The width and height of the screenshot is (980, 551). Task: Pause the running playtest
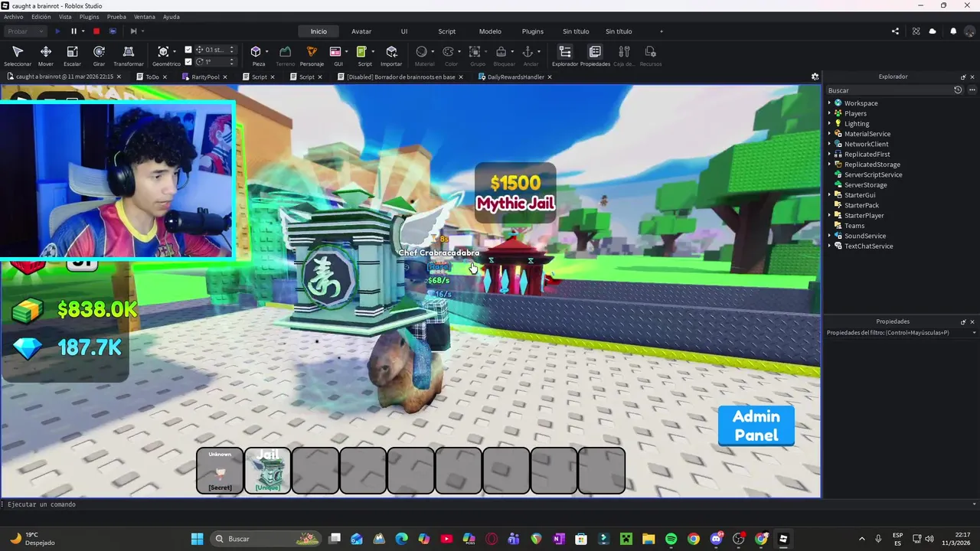click(x=73, y=31)
